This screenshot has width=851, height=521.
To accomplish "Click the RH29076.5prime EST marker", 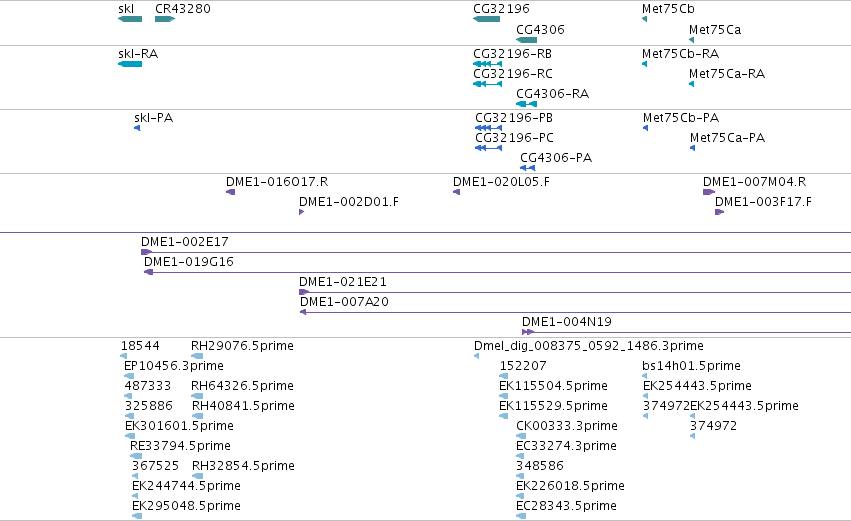I will click(x=197, y=356).
